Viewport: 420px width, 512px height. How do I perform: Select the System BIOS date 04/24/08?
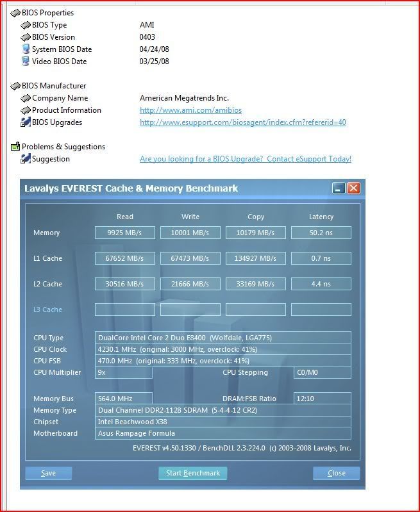click(x=155, y=49)
